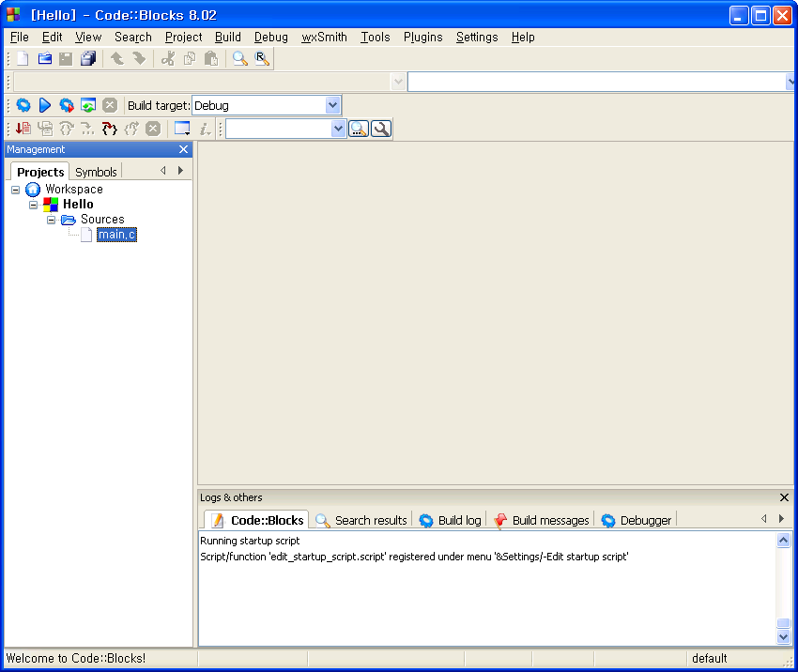The width and height of the screenshot is (798, 672).
Task: Collapse the Workspace tree node
Action: pyautogui.click(x=16, y=190)
